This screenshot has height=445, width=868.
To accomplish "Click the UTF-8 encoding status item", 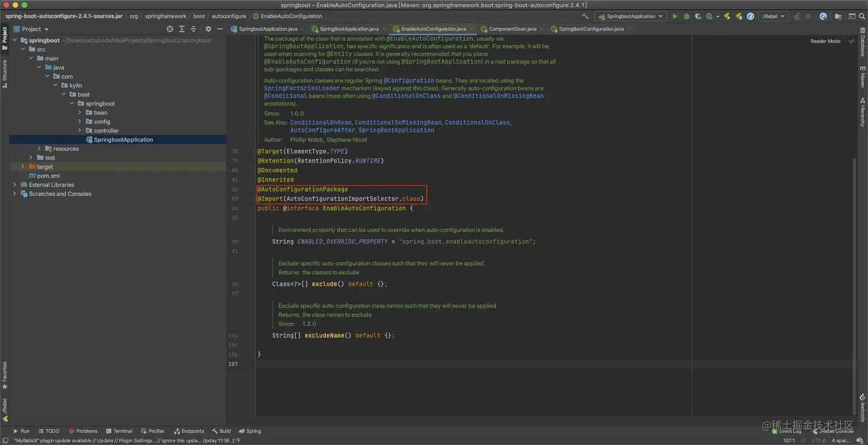I will click(819, 440).
